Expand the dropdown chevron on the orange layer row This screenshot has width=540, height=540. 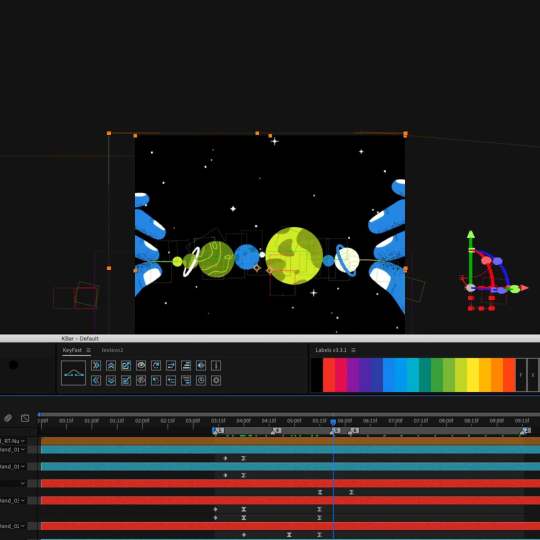[x=23, y=441]
